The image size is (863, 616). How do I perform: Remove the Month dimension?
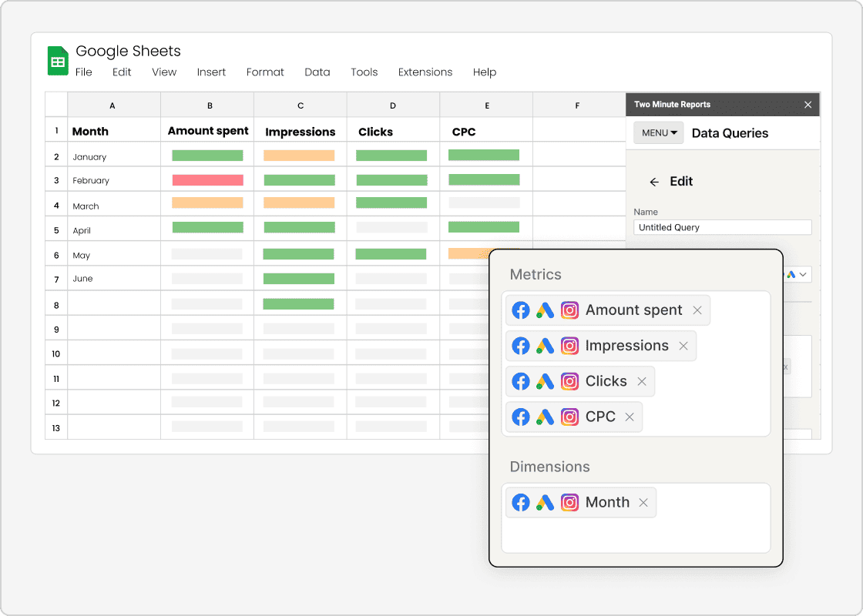[x=643, y=501]
